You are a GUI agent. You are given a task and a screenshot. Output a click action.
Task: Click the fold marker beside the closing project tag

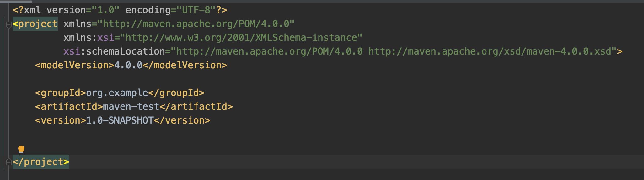click(x=9, y=162)
